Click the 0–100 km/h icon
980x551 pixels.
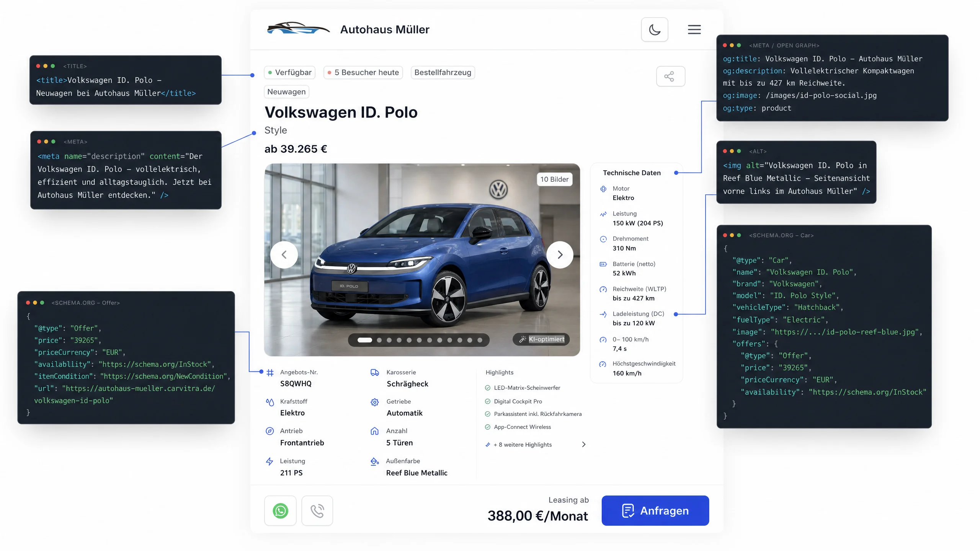pyautogui.click(x=603, y=340)
